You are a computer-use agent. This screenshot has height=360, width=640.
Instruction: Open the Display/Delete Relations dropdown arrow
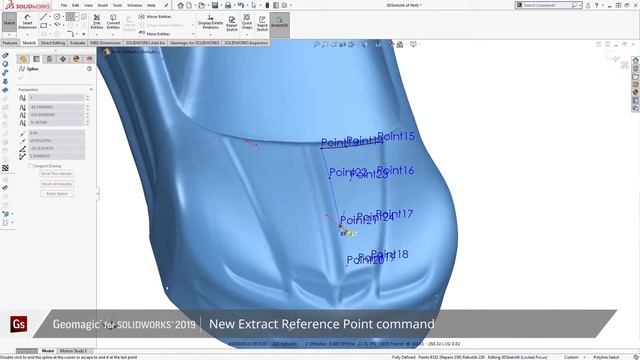pos(210,34)
